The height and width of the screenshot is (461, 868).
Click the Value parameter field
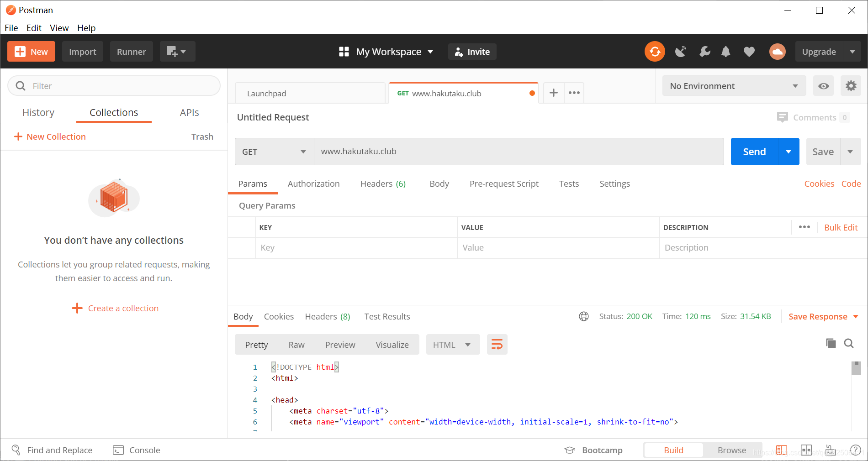[558, 248]
